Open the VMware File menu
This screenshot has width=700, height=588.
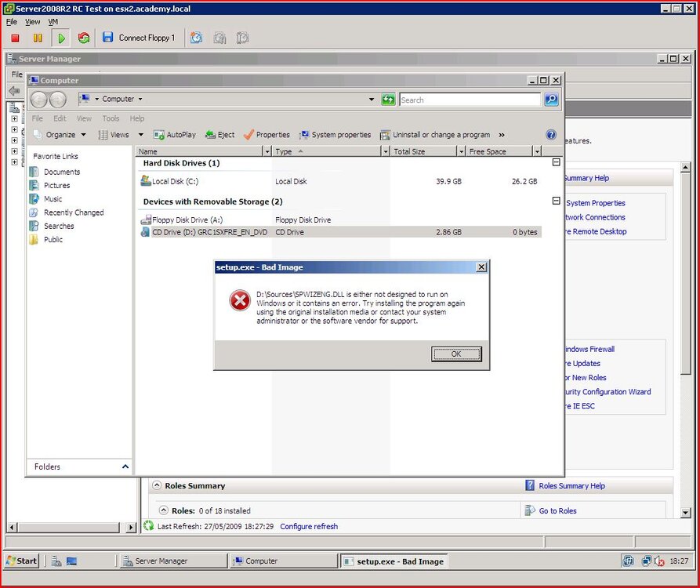point(12,21)
